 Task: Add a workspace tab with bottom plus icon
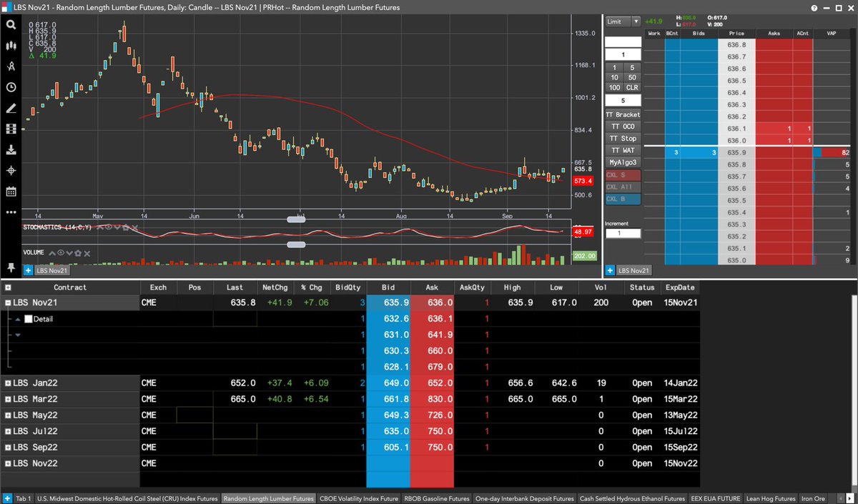pos(8,498)
